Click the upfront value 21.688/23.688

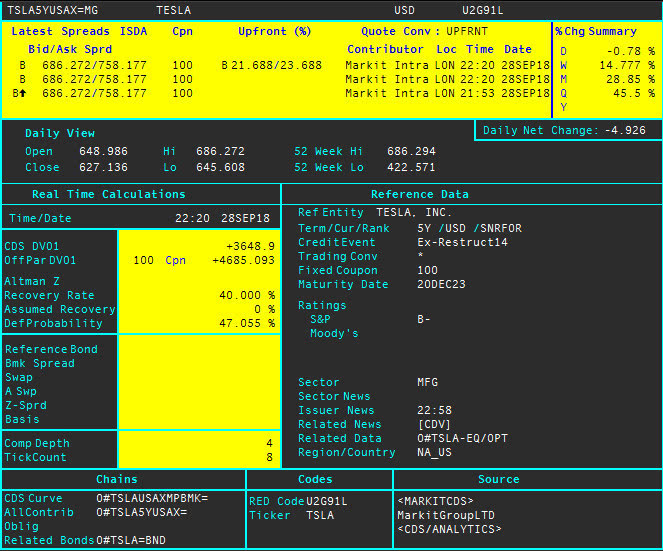pos(276,65)
